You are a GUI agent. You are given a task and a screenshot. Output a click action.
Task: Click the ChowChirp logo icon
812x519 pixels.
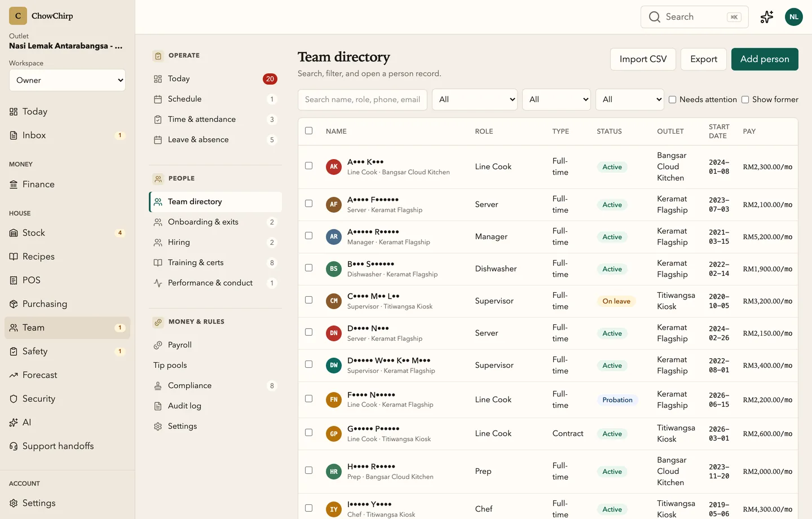(18, 16)
